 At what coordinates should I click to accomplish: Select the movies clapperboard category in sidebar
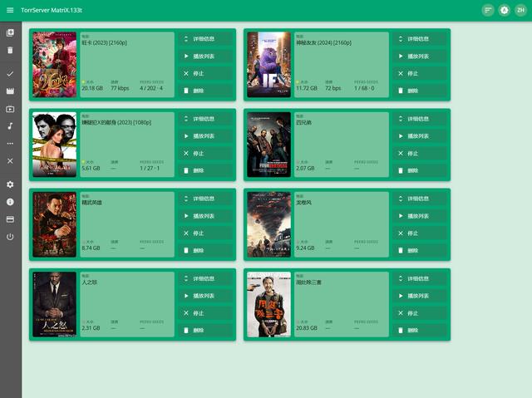[x=10, y=91]
